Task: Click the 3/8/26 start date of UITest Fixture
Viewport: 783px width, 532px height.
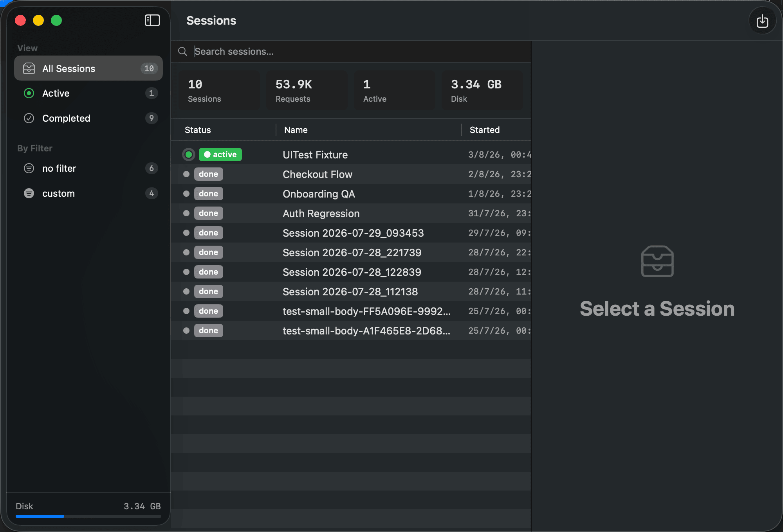Action: [x=500, y=155]
